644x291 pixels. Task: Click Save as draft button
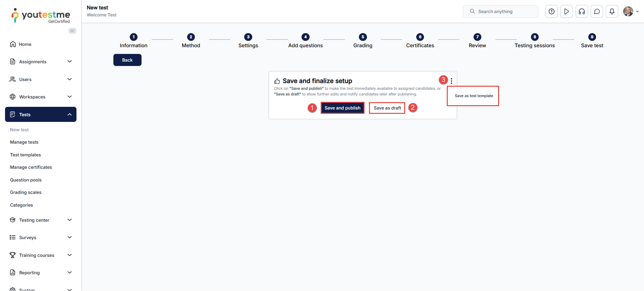tap(387, 108)
